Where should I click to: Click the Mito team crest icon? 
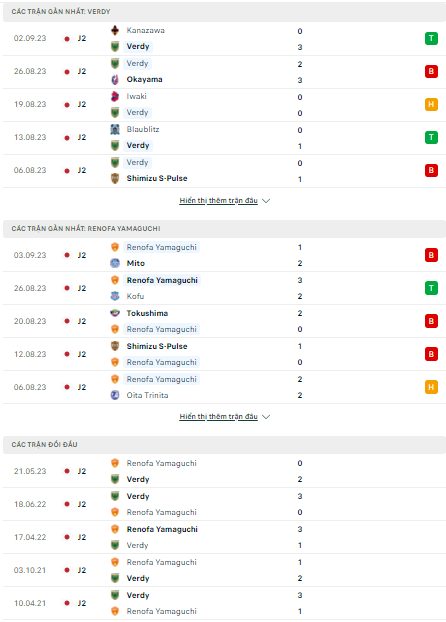coord(115,263)
